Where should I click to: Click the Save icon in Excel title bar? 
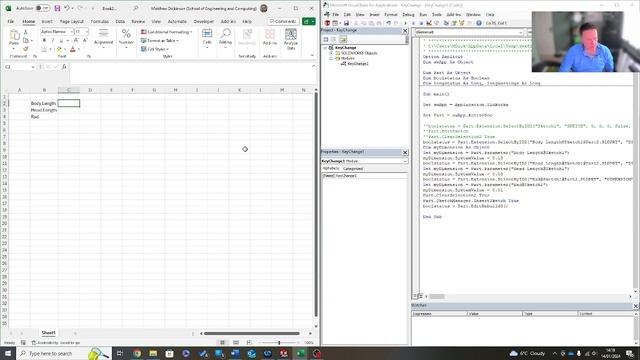[57, 8]
